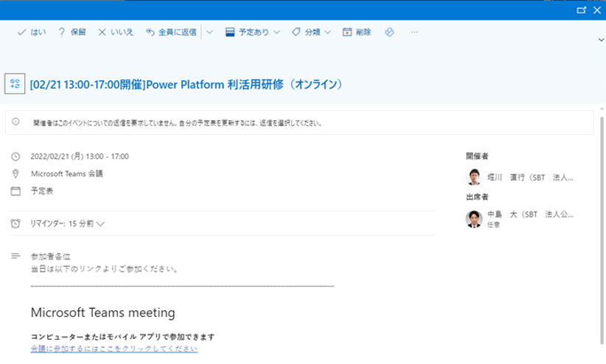Accept the invite with はい
Viewport: 606px width, 364px height.
tap(32, 32)
